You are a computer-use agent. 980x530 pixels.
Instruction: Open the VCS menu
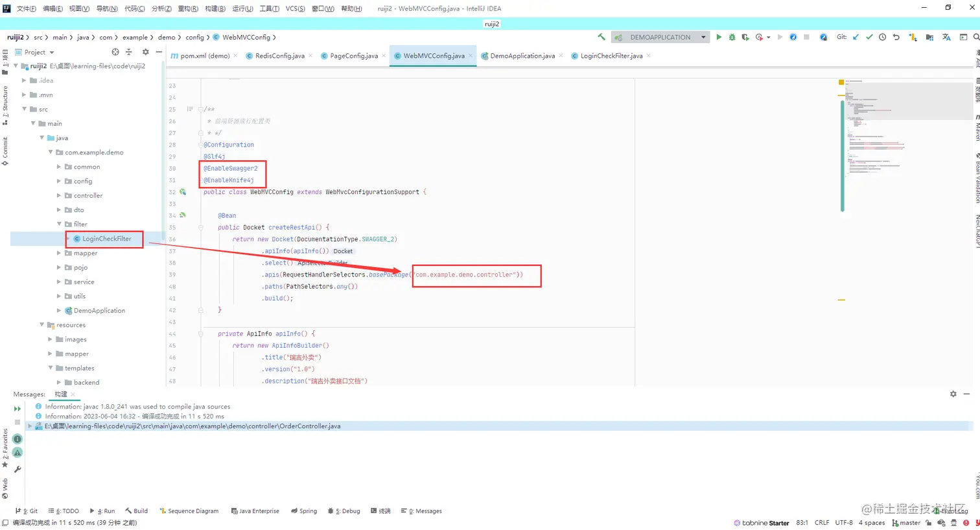tap(296, 8)
